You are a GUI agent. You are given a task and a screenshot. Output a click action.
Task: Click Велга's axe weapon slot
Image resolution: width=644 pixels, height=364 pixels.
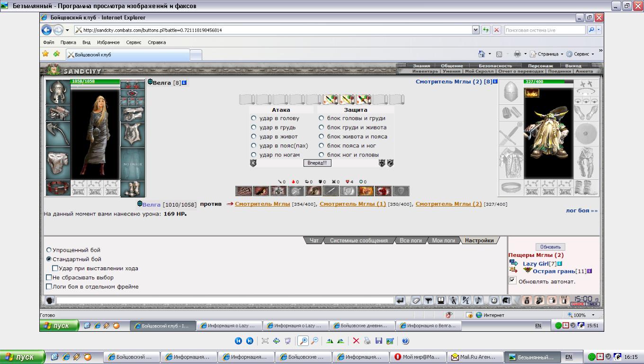(58, 134)
